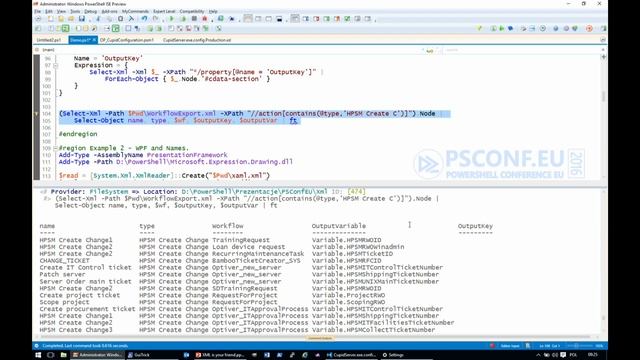640x360 pixels.
Task: Switch to the CupidConfiguration.psm1 tab
Action: coord(127,40)
